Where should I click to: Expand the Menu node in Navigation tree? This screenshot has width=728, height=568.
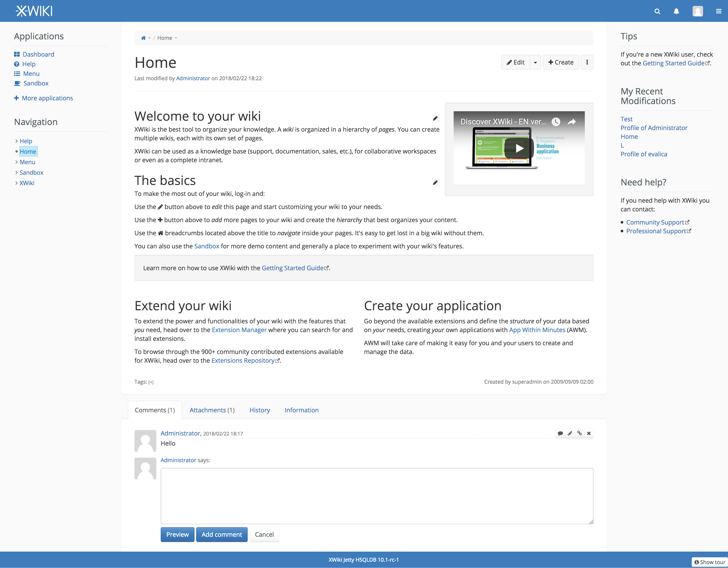(x=16, y=162)
